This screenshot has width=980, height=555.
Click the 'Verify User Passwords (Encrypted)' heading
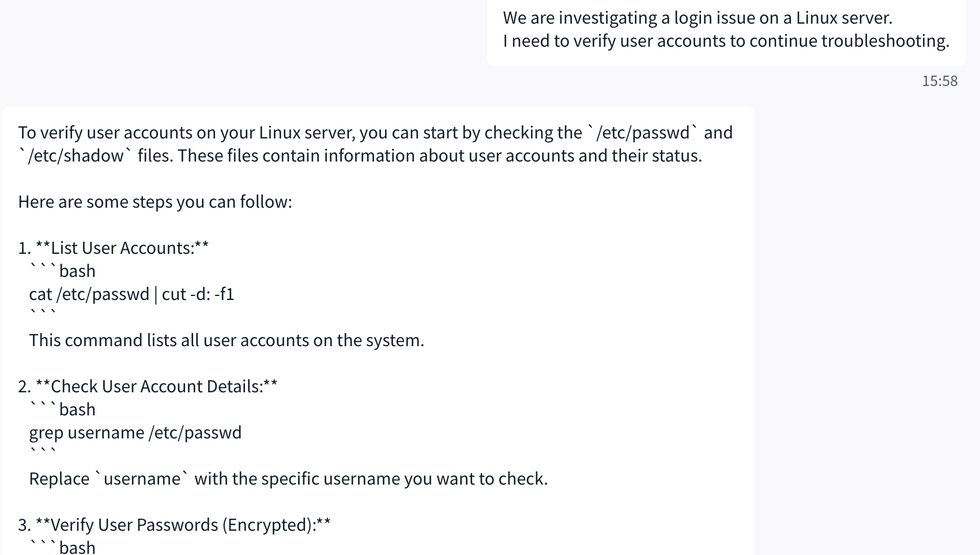(183, 525)
